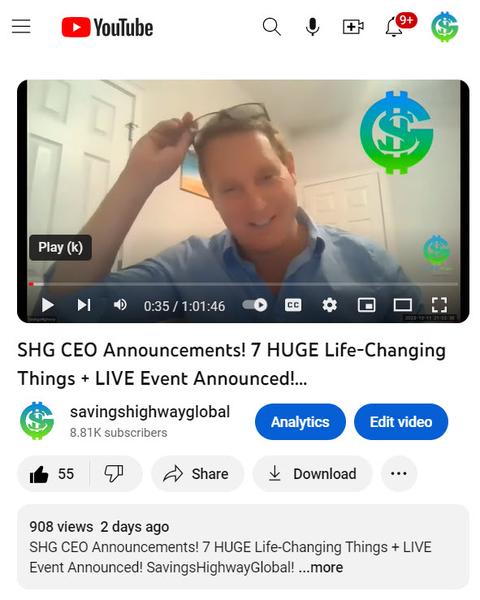
Task: Toggle the autoplay switch
Action: click(x=255, y=305)
